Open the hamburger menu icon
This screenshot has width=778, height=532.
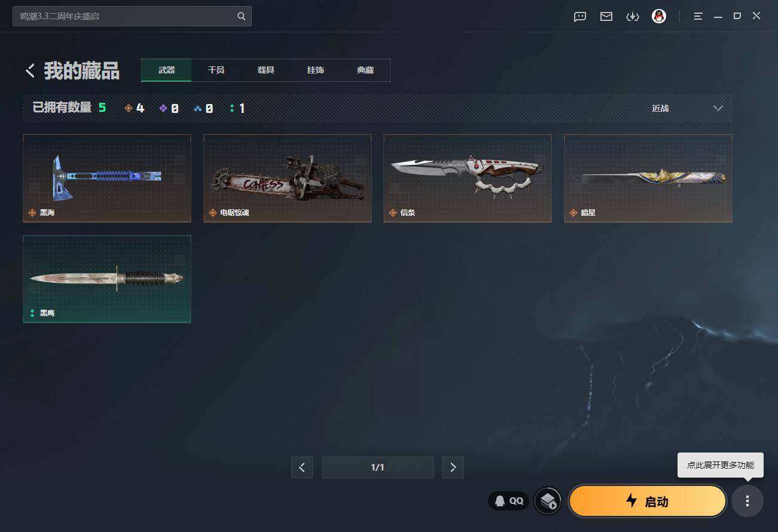tap(698, 17)
